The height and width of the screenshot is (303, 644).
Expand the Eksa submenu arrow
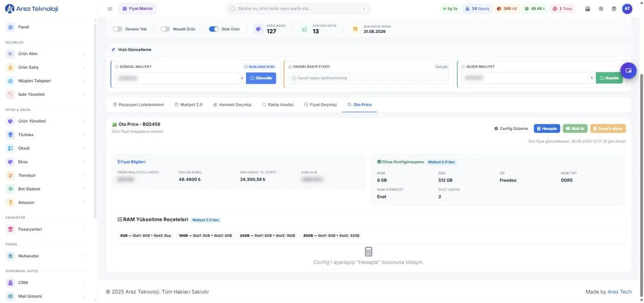pyautogui.click(x=84, y=162)
